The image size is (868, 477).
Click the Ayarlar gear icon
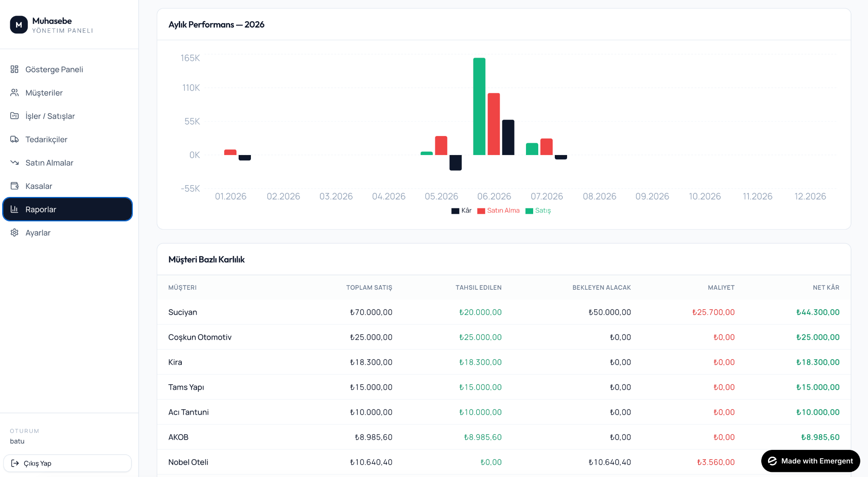(x=14, y=232)
